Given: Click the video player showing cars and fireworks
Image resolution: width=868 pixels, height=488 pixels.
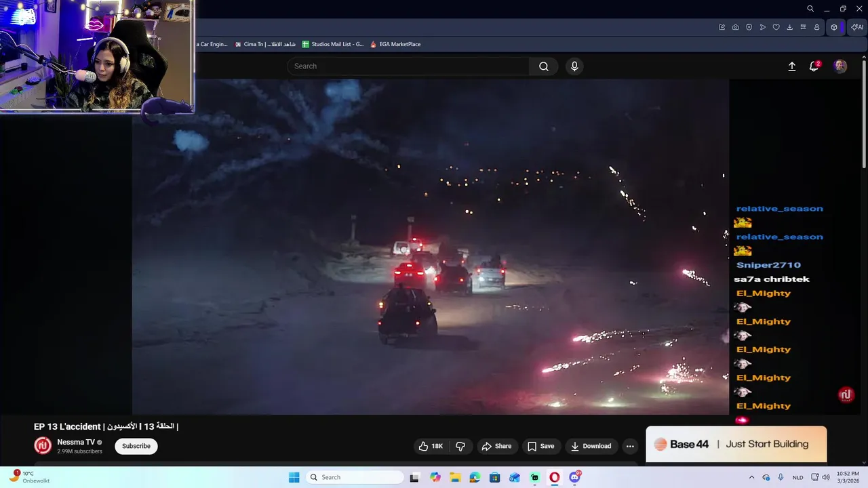Looking at the screenshot, I should coord(431,247).
